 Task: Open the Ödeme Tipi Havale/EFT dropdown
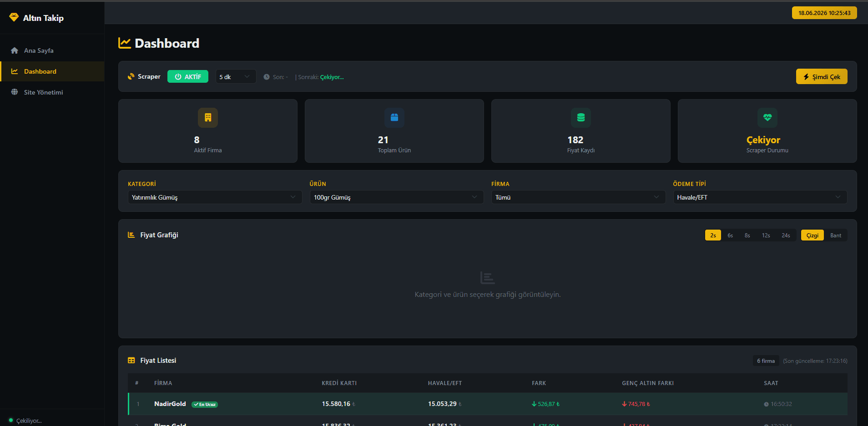(760, 197)
